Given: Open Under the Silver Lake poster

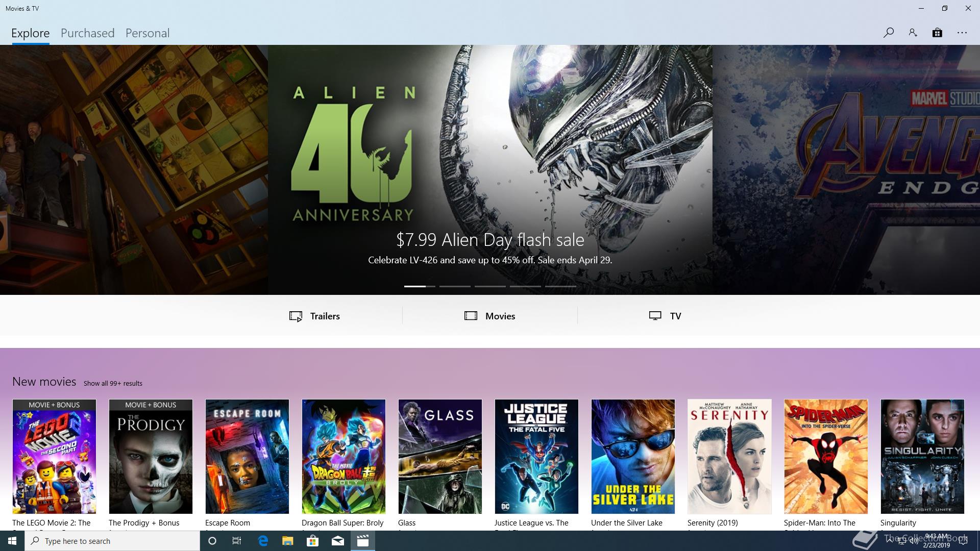Looking at the screenshot, I should (633, 457).
